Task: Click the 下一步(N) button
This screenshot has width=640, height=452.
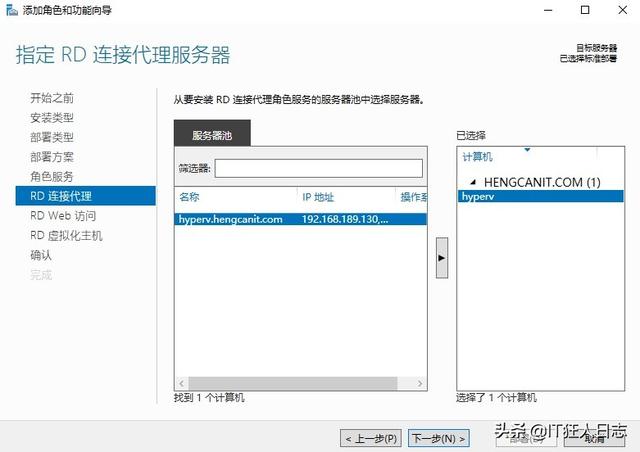Action: tap(438, 438)
